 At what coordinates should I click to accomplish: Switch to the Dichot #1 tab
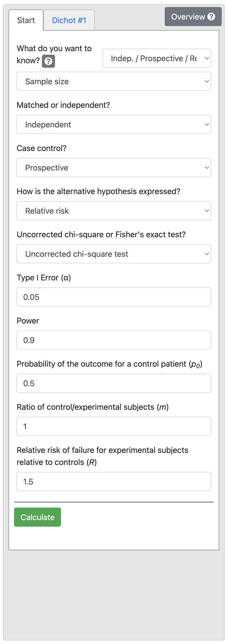pyautogui.click(x=69, y=20)
